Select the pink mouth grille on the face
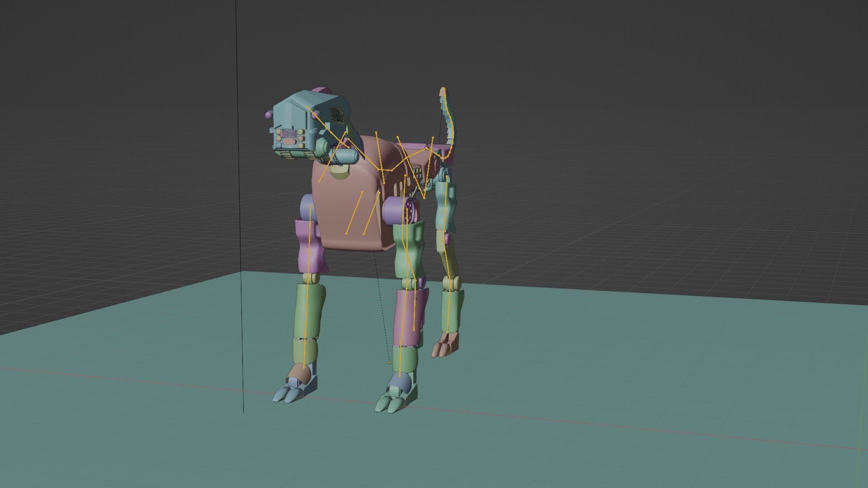 point(288,134)
